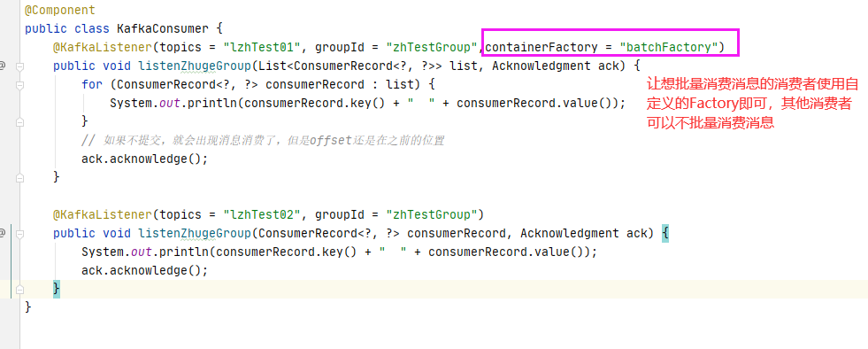The image size is (868, 349).
Task: Click the gray Chinese offset comment line
Action: point(263,140)
